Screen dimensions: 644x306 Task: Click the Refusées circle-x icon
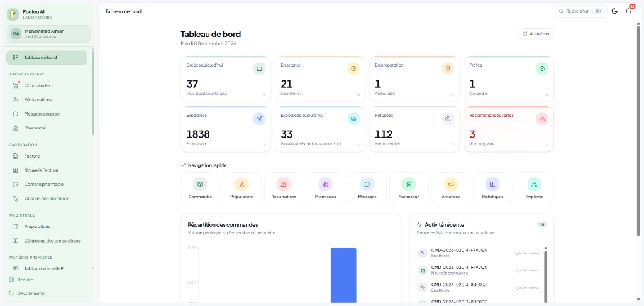point(448,119)
